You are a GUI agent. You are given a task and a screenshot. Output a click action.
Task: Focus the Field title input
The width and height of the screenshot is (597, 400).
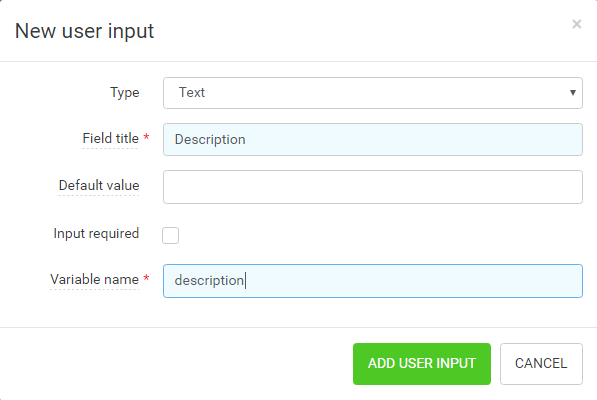373,139
